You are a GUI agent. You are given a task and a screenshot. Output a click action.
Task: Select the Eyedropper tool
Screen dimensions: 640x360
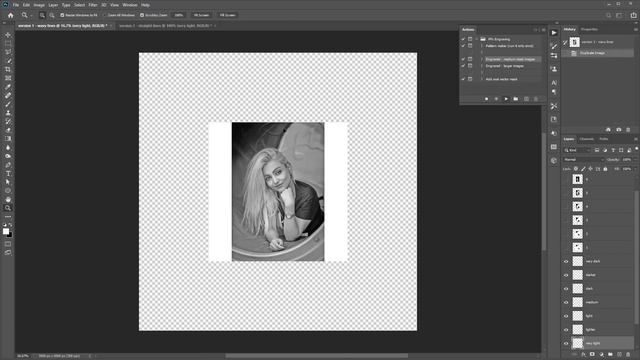8,87
